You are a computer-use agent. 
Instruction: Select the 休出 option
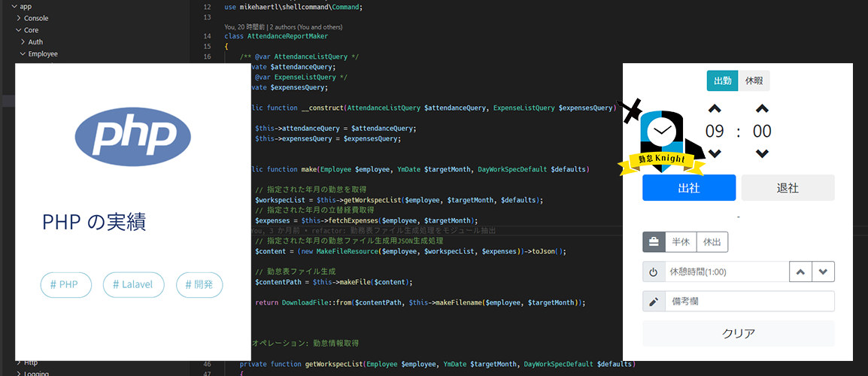(712, 241)
